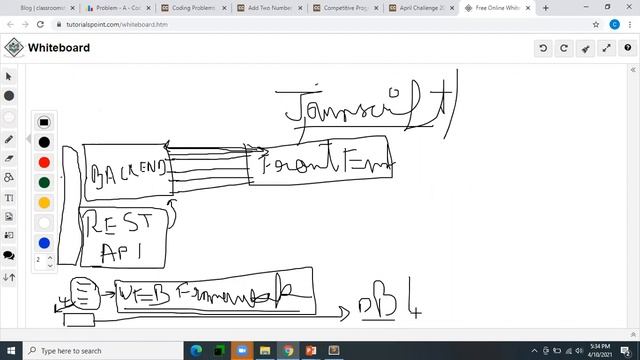Switch to the Problem - A tab

point(114,8)
